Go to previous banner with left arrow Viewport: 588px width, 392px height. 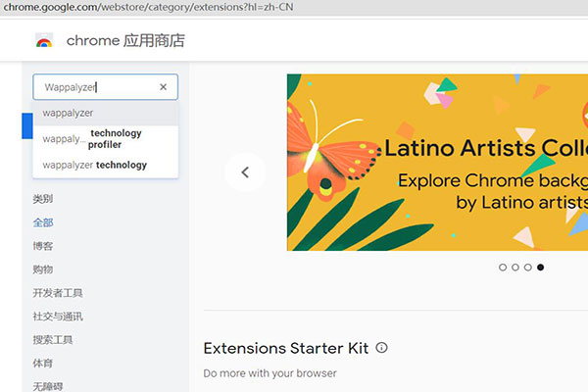(x=245, y=172)
